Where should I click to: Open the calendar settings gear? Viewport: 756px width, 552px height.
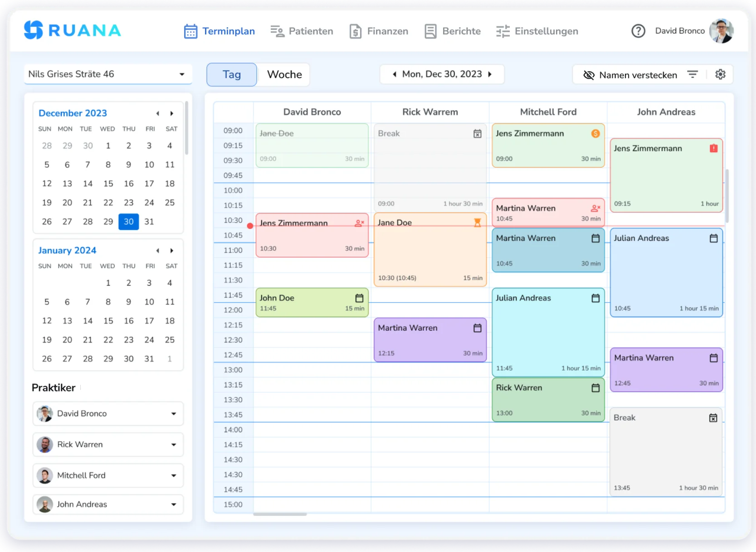720,74
